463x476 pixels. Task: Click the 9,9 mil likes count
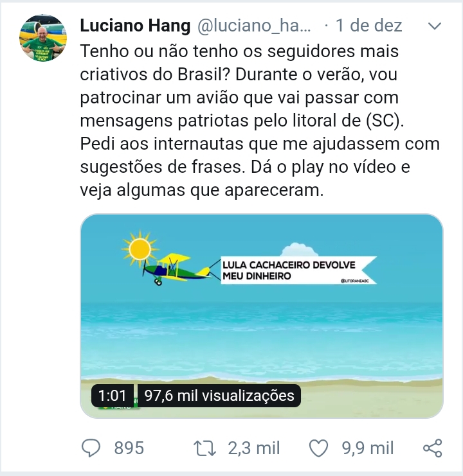(x=368, y=448)
